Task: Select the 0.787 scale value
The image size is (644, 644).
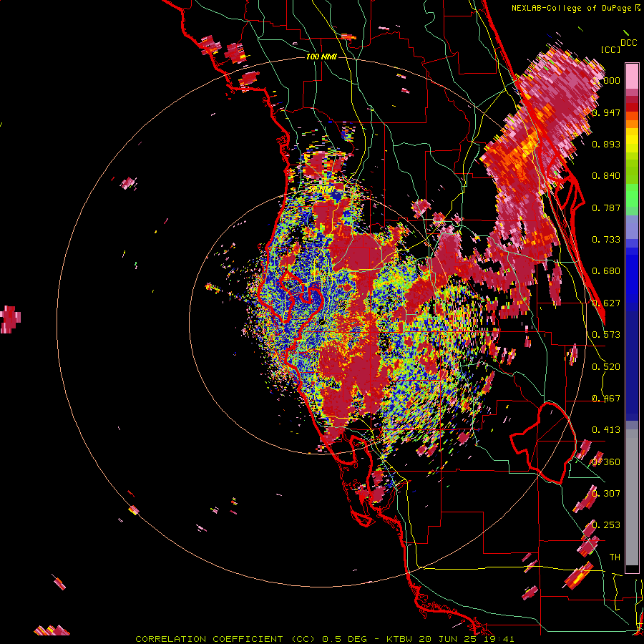Action: (x=606, y=208)
